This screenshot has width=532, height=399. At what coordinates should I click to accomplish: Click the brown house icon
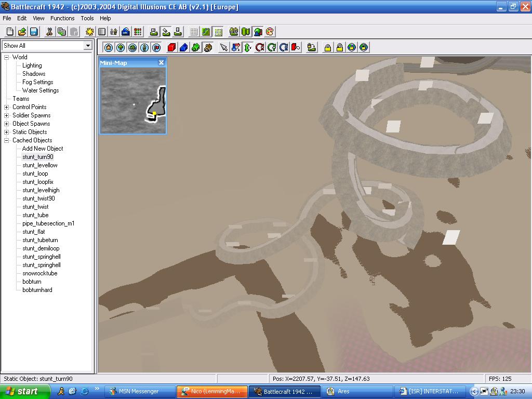click(208, 47)
